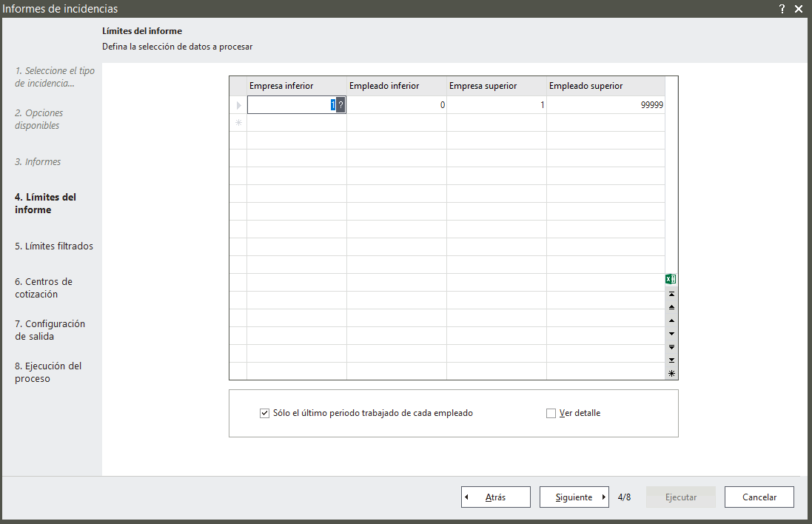Viewport: 812px width, 524px height.
Task: Click the help question mark in title bar
Action: [782, 9]
